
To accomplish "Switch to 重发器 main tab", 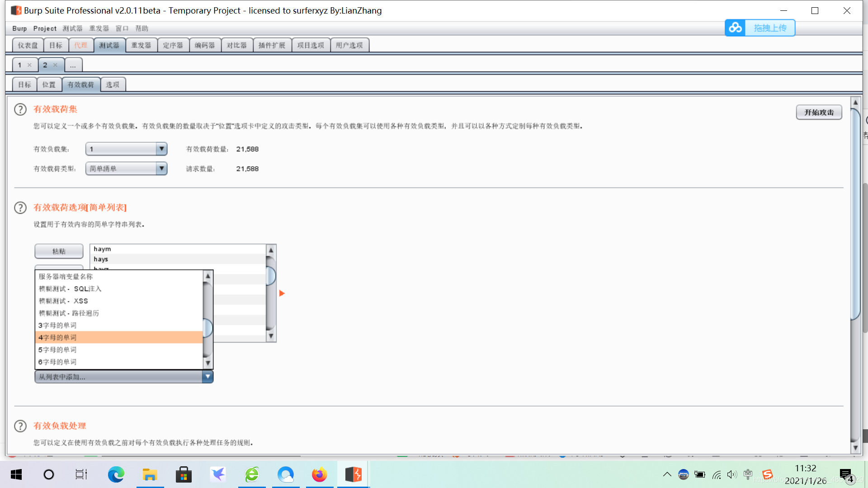I will 141,45.
